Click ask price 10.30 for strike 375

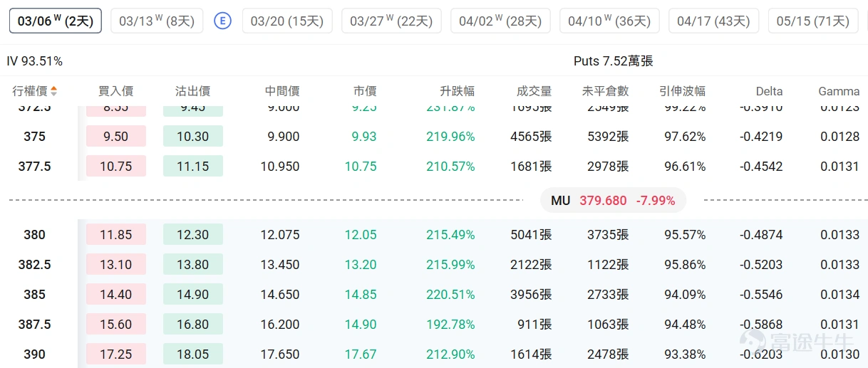coord(193,137)
